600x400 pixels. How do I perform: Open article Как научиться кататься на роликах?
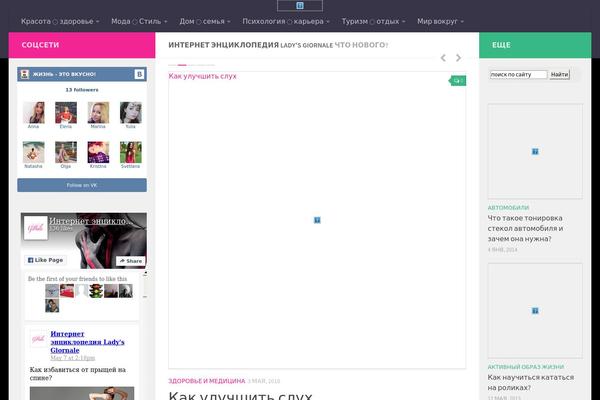531,382
